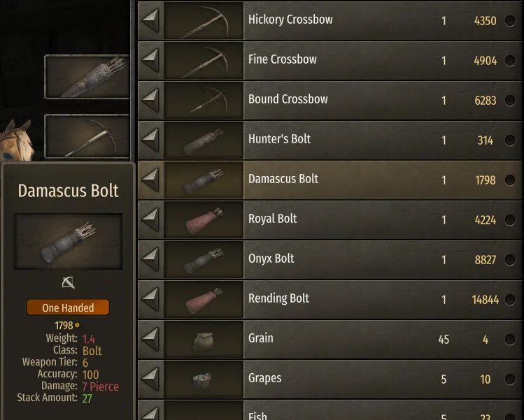The height and width of the screenshot is (420, 524).
Task: Toggle the round lock button on Damascus Bolt
Action: [509, 180]
